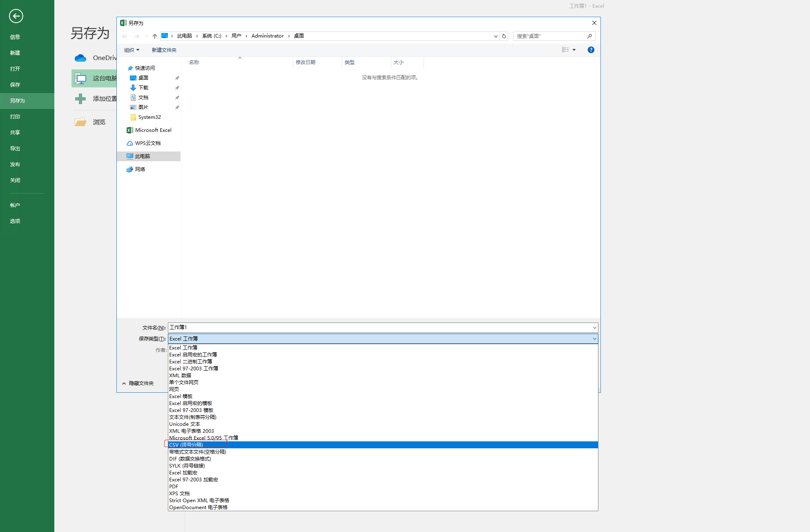This screenshot has height=532, width=810.
Task: Click the back arrow circle in Excel backstage
Action: coord(16,16)
